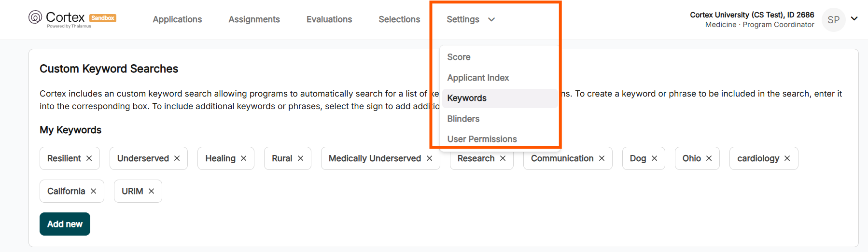868x252 pixels.
Task: Delete the Dog keyword tag
Action: click(x=655, y=158)
